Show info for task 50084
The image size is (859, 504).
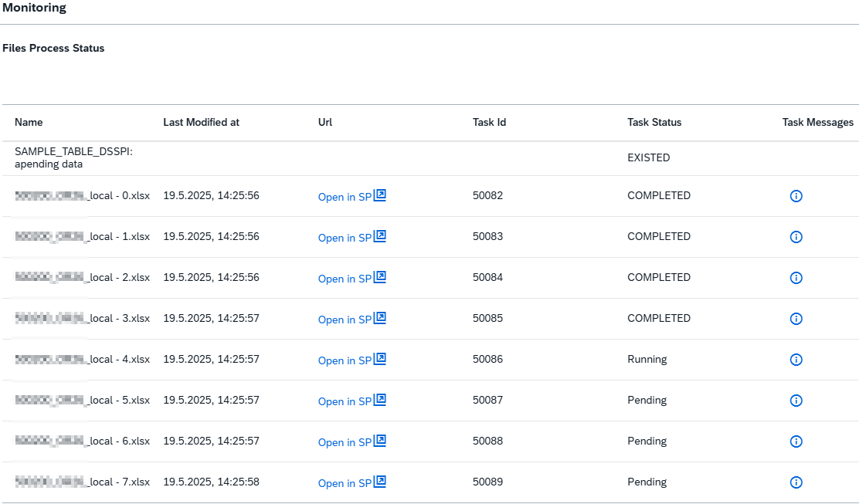(796, 278)
